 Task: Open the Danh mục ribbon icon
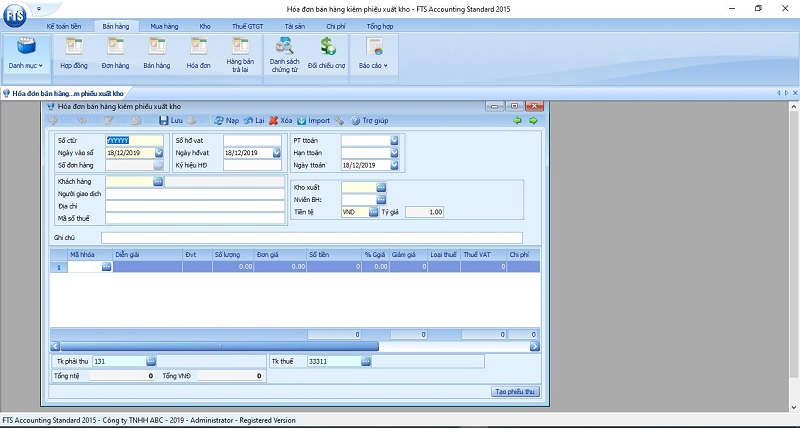(26, 53)
